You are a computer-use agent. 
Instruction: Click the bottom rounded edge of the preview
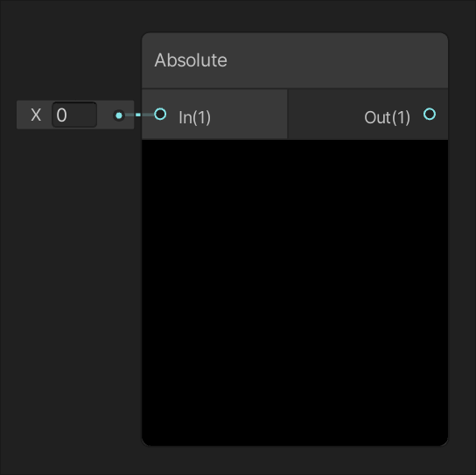tap(295, 444)
